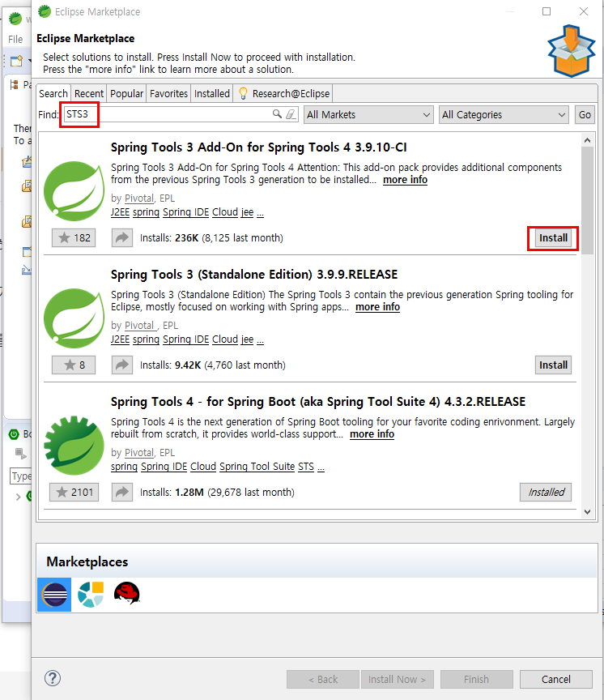The image size is (604, 700).
Task: Click the star rating button showing 182
Action: click(74, 237)
